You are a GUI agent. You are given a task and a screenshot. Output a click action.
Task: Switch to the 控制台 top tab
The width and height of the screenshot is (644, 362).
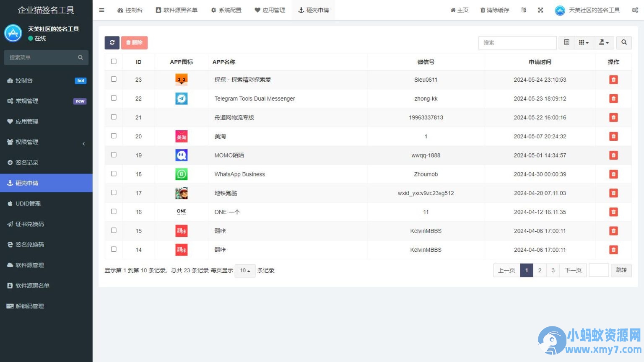(130, 10)
